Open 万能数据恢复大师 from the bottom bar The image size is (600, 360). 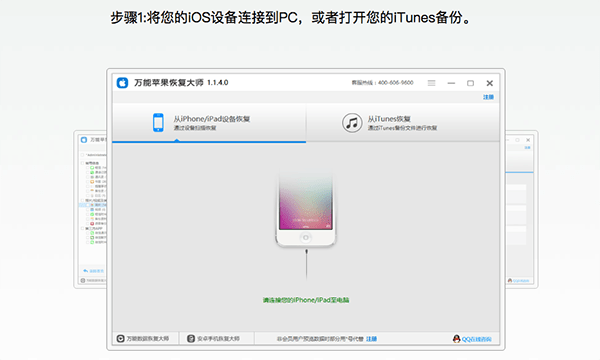(143, 339)
